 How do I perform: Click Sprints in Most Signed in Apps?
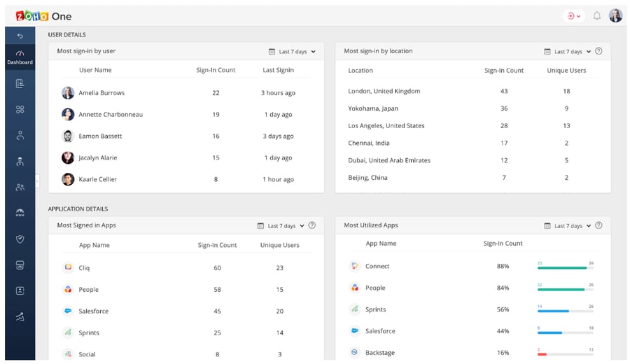click(89, 332)
